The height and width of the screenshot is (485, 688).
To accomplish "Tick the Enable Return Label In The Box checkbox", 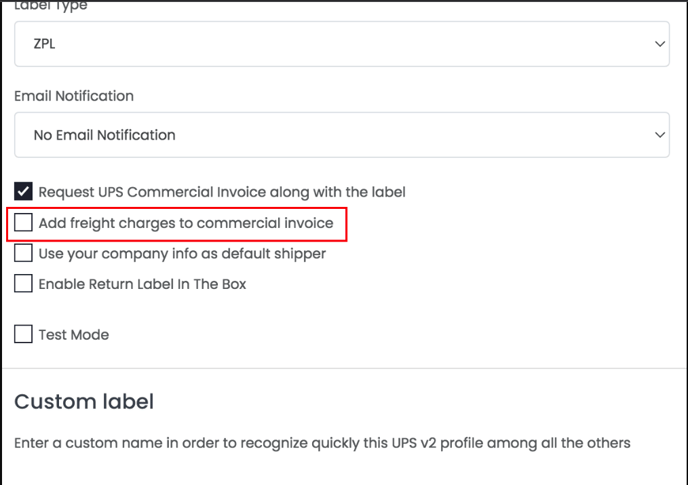I will [23, 284].
